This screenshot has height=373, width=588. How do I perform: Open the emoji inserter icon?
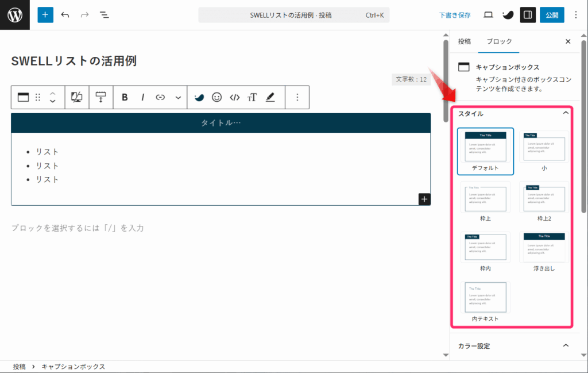tap(216, 97)
